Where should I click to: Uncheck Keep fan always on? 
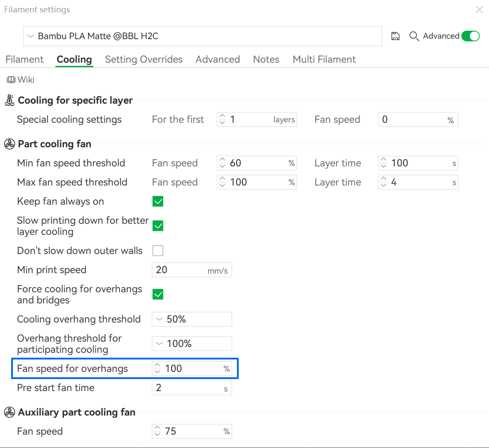click(x=158, y=202)
